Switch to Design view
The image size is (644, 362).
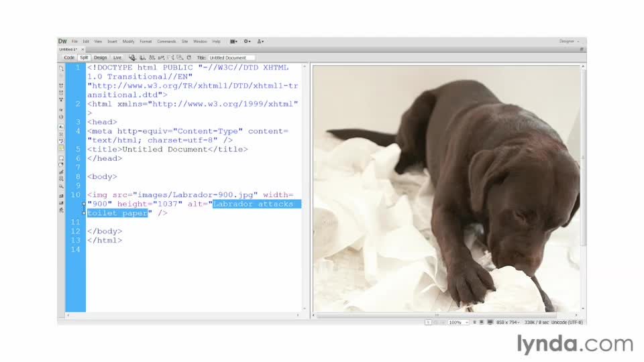(x=100, y=58)
